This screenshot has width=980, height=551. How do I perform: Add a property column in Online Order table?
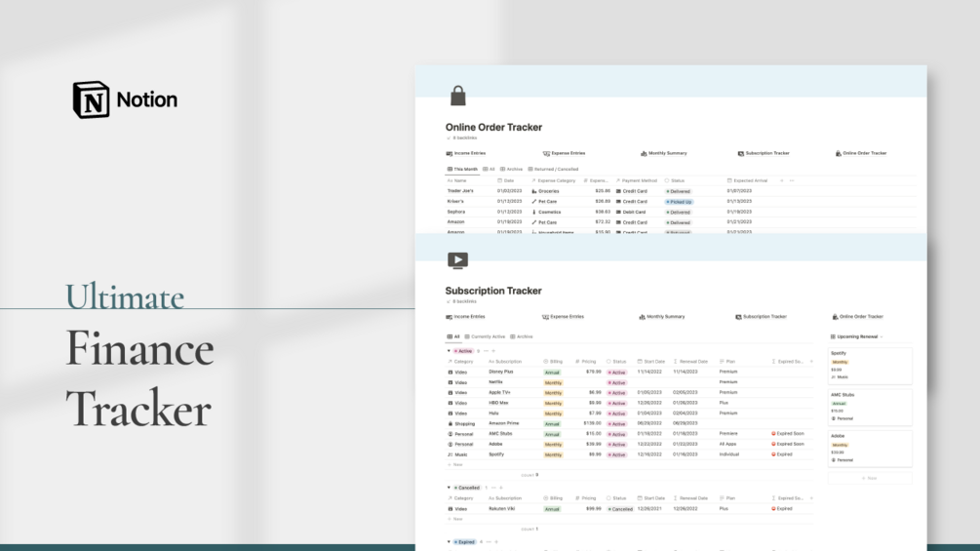click(x=782, y=180)
